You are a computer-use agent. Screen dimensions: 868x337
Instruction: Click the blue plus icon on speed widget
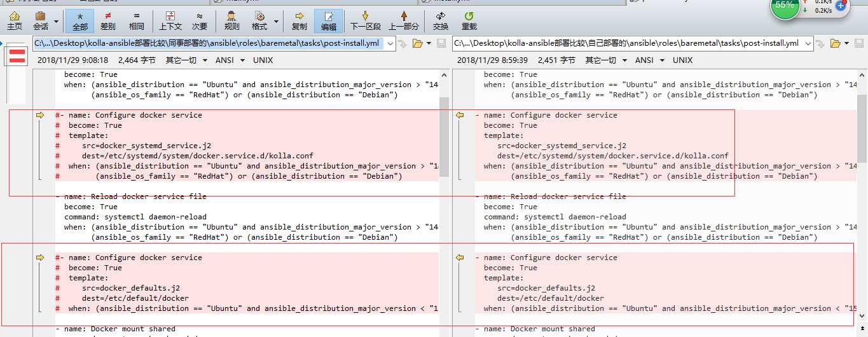coord(840,5)
